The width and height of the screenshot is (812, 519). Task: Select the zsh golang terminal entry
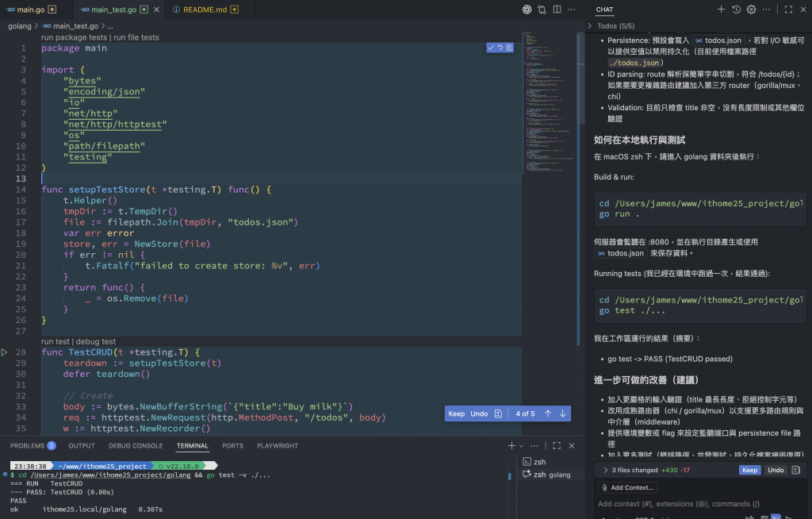(x=547, y=475)
